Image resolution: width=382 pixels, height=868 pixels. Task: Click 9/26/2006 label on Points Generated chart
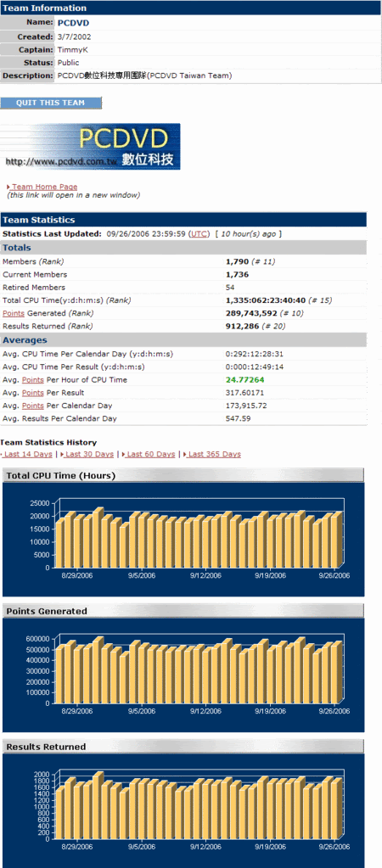coord(334,711)
